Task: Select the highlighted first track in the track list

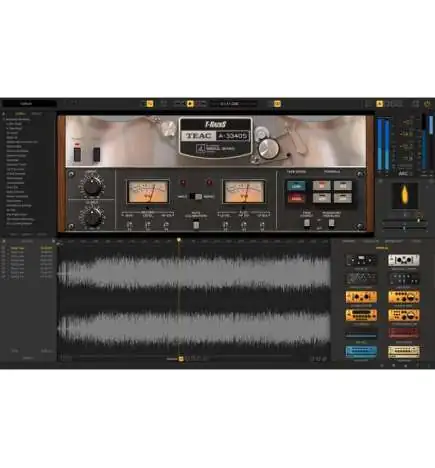Action: click(28, 248)
